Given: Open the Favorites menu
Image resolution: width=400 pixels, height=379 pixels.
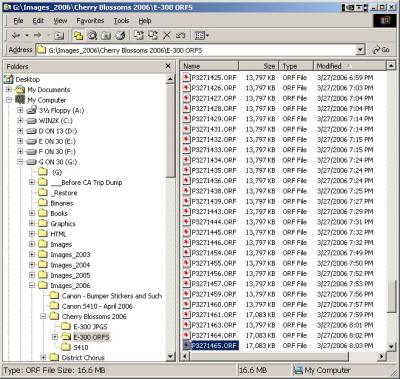Looking at the screenshot, I should point(90,21).
